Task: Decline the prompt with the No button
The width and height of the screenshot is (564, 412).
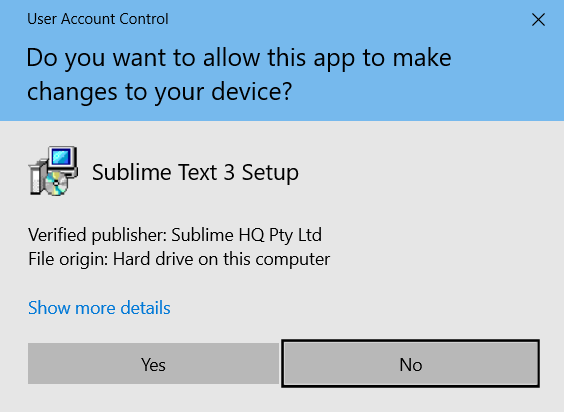Action: [x=410, y=363]
